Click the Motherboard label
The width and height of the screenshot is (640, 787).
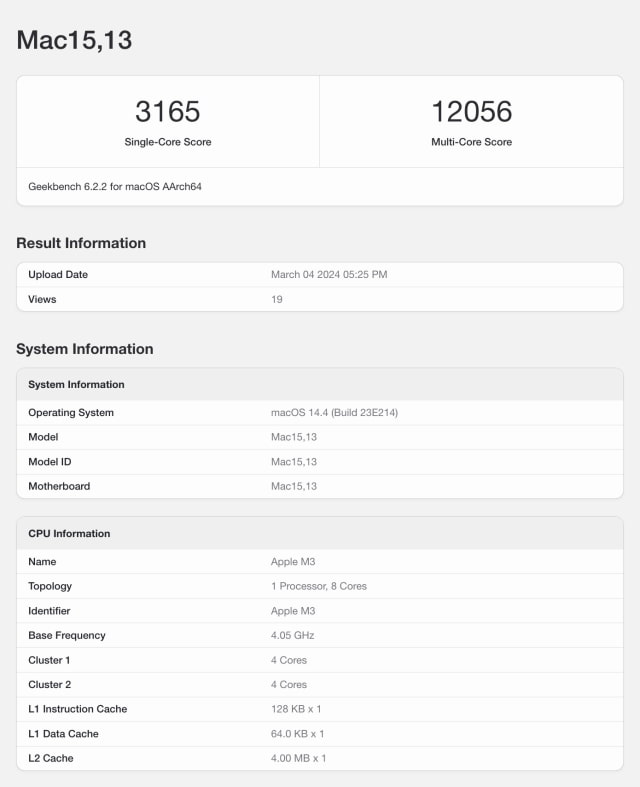pyautogui.click(x=59, y=486)
